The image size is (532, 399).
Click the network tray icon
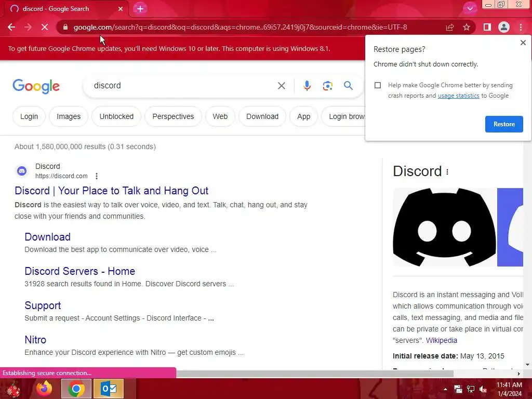click(x=471, y=389)
